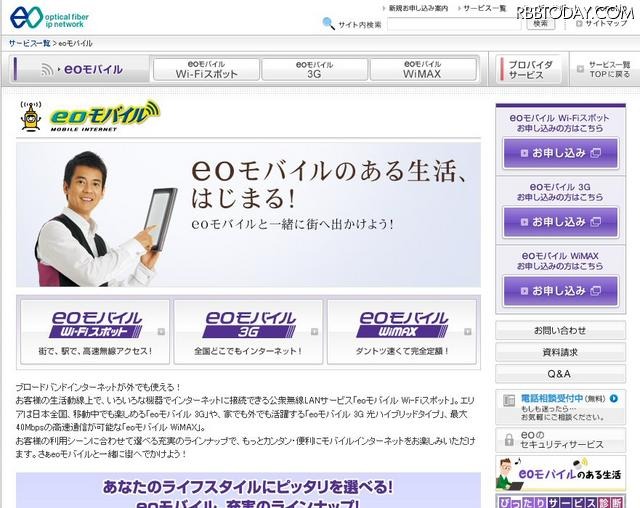Open 電話相談受付中 free consultation box

(x=560, y=407)
